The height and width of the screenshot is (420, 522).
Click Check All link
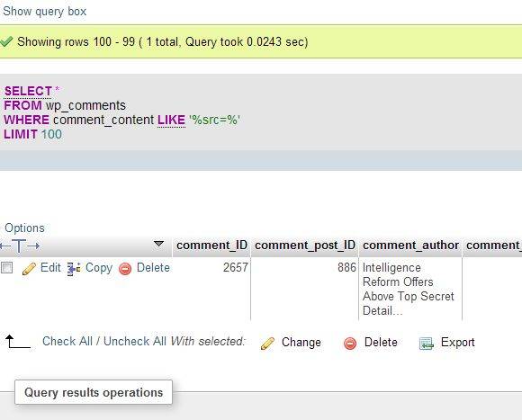67,341
